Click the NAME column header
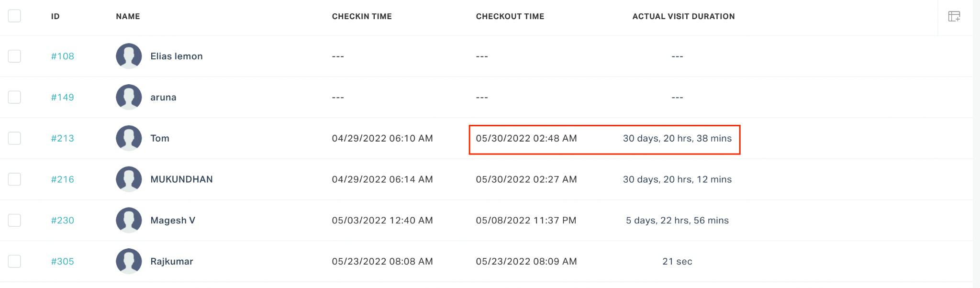The height and width of the screenshot is (288, 980). pyautogui.click(x=128, y=16)
